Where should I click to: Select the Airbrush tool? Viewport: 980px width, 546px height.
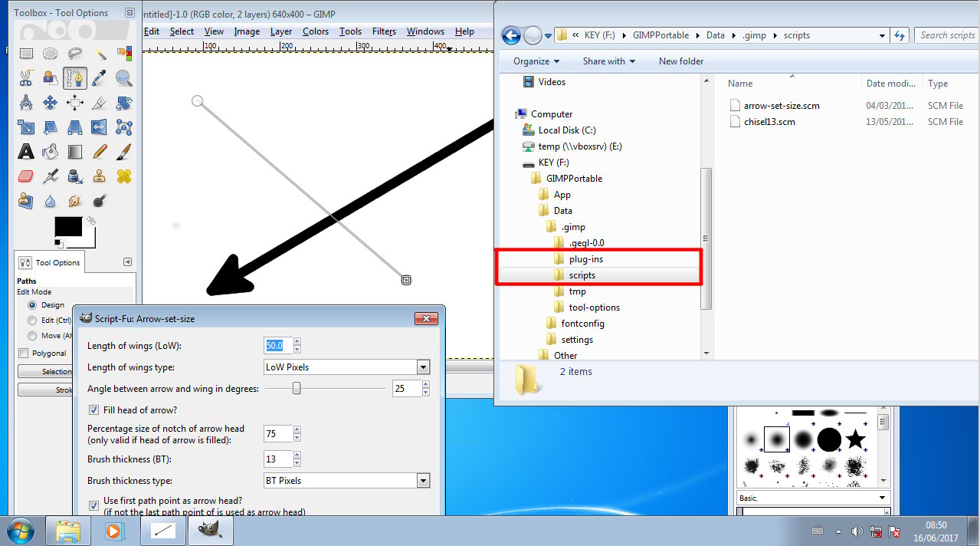51,176
